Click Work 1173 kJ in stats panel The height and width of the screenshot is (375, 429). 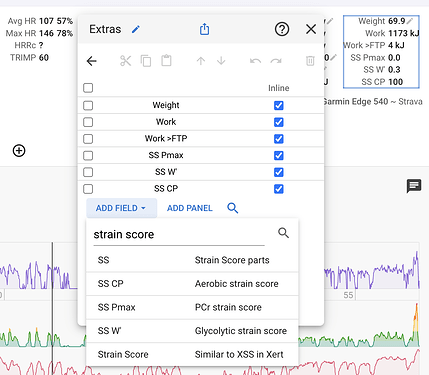pyautogui.click(x=392, y=33)
